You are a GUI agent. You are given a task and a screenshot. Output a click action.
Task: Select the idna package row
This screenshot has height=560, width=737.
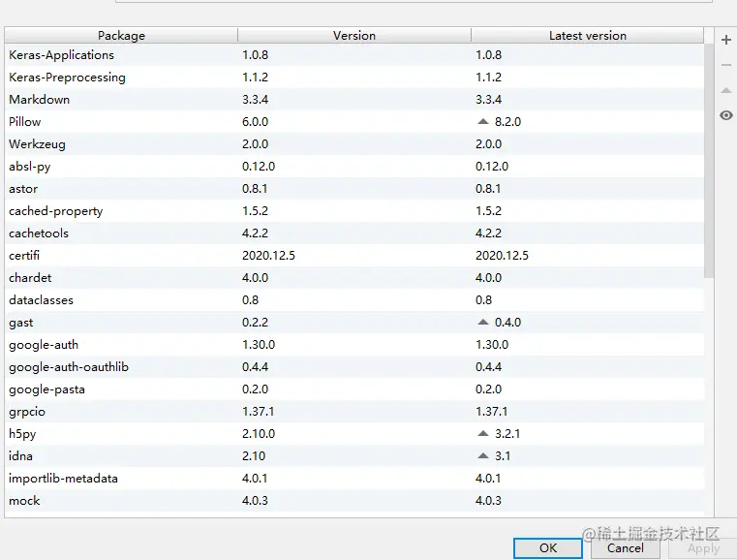click(354, 456)
